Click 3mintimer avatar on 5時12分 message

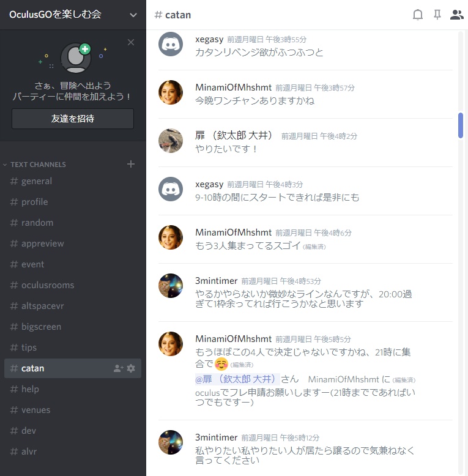tap(171, 442)
